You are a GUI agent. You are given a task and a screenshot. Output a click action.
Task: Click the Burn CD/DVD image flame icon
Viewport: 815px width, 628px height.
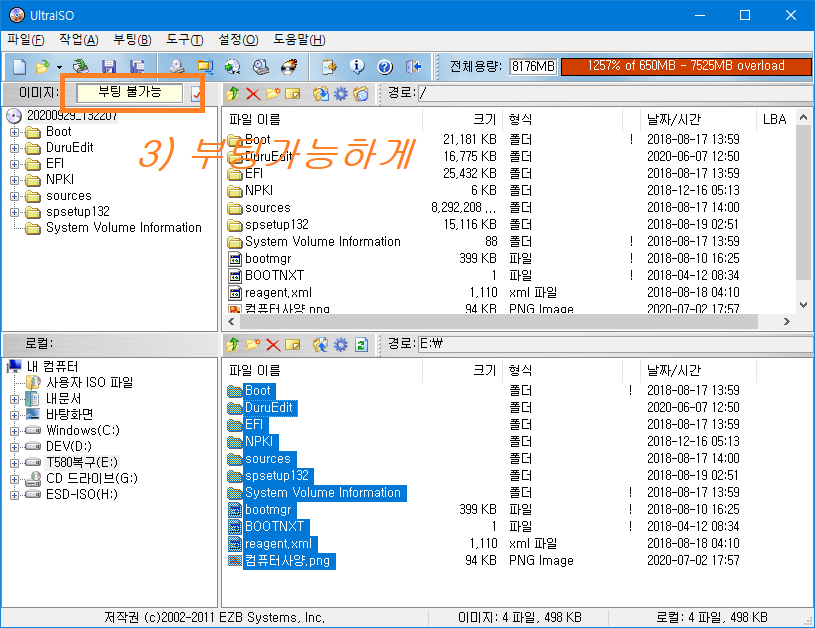[x=289, y=67]
